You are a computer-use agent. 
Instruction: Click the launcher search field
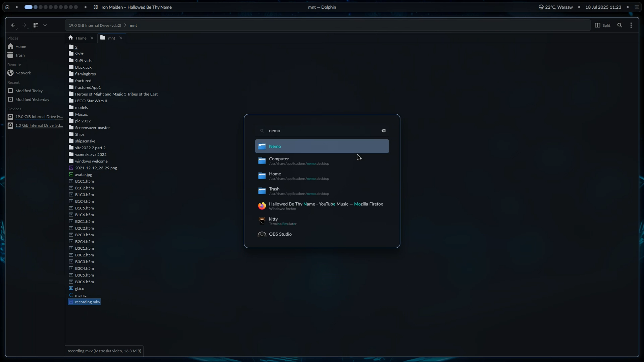pyautogui.click(x=322, y=131)
